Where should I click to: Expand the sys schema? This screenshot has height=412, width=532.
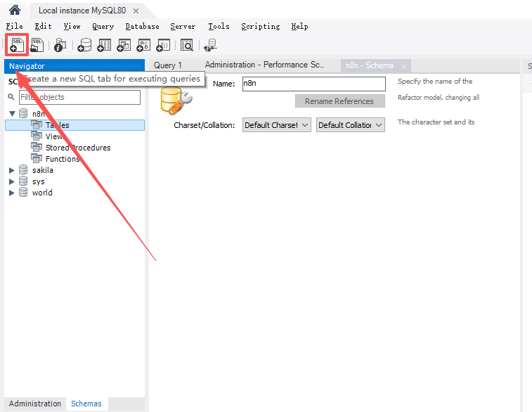(x=11, y=181)
